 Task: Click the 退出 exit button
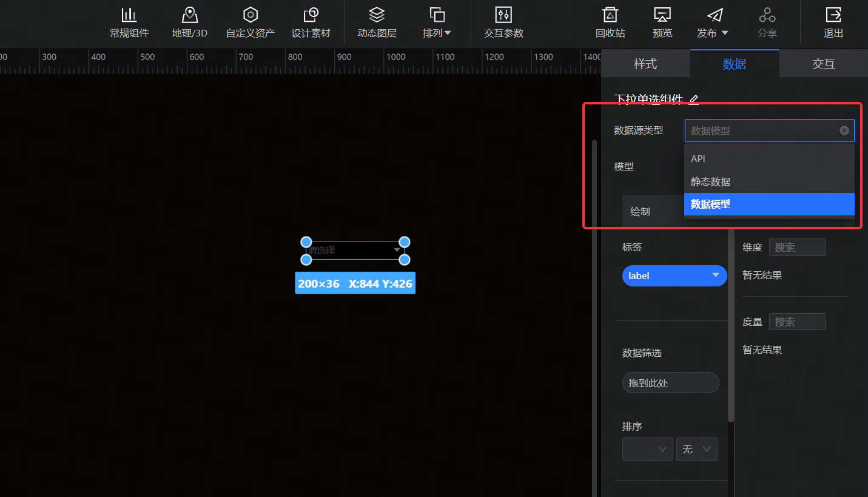(x=833, y=22)
